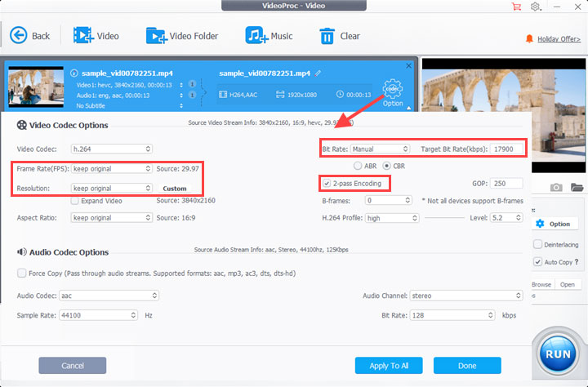The height and width of the screenshot is (387, 588).
Task: Open settings gear in title bar
Action: coord(535,7)
